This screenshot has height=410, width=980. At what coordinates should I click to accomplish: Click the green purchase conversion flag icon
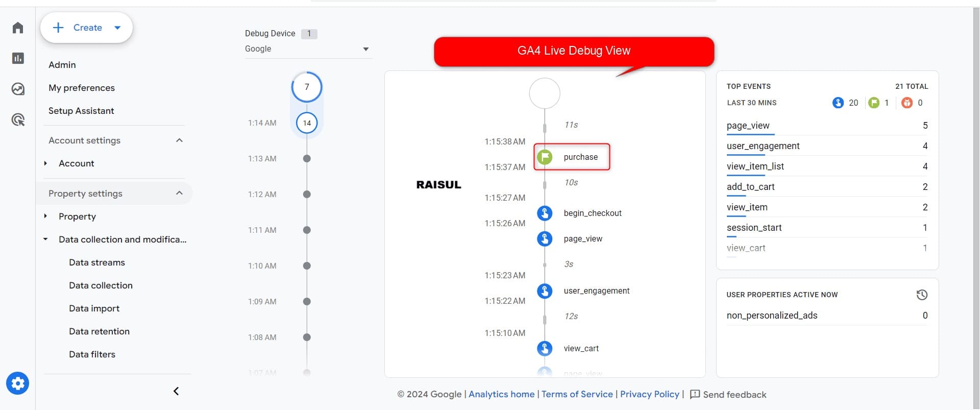[545, 157]
